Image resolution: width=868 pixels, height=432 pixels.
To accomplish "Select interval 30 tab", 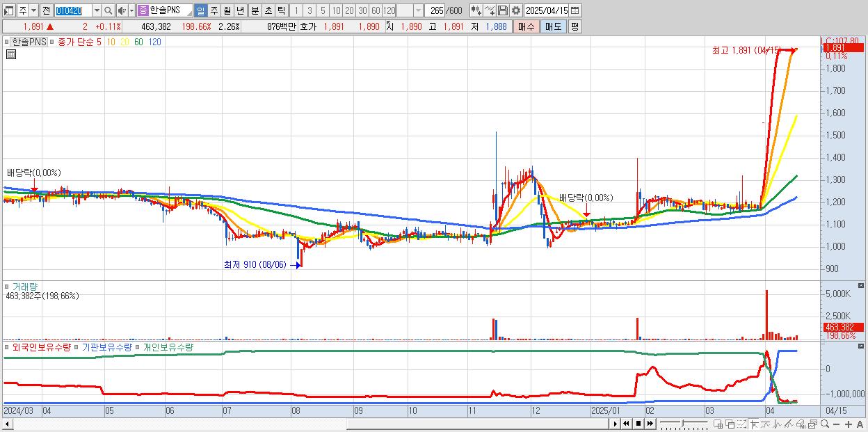I will click(362, 10).
